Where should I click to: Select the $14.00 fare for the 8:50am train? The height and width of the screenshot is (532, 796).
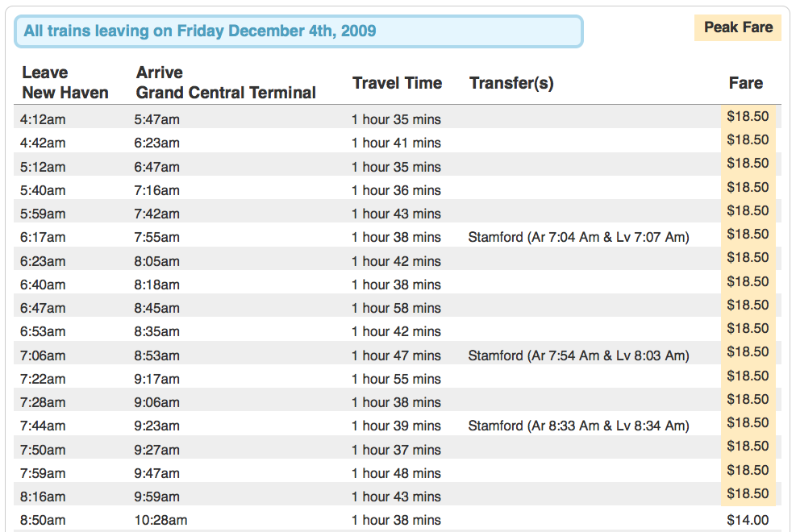click(748, 520)
